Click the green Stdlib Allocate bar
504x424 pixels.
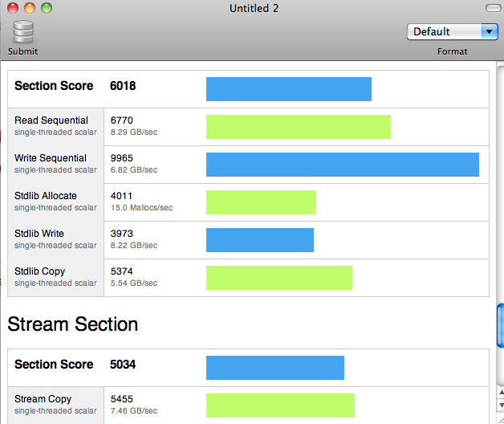pyautogui.click(x=261, y=202)
